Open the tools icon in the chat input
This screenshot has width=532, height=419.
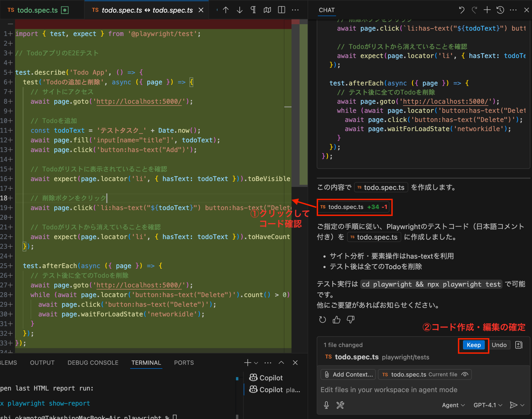(340, 405)
